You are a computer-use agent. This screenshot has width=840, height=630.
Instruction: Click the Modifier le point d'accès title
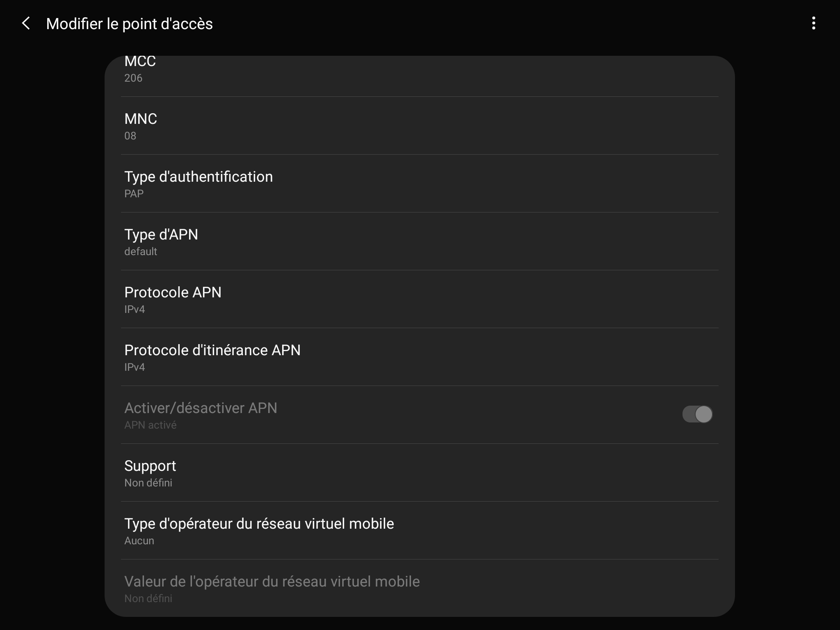click(x=129, y=24)
